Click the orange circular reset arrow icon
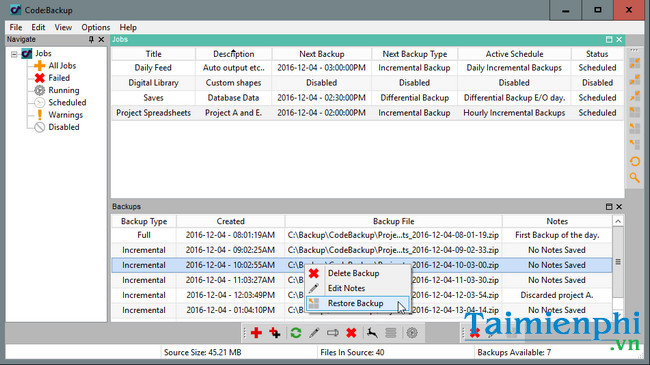The width and height of the screenshot is (650, 365). (x=635, y=161)
